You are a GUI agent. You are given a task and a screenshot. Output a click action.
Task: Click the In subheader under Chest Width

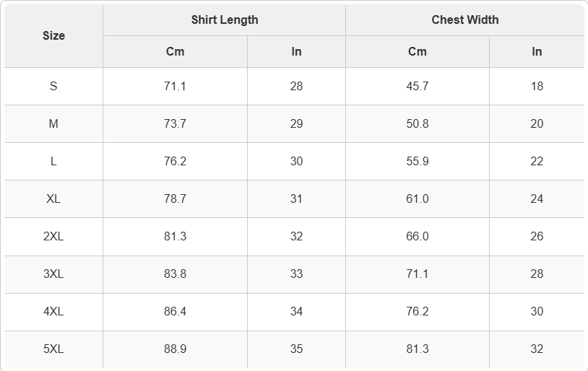point(537,52)
